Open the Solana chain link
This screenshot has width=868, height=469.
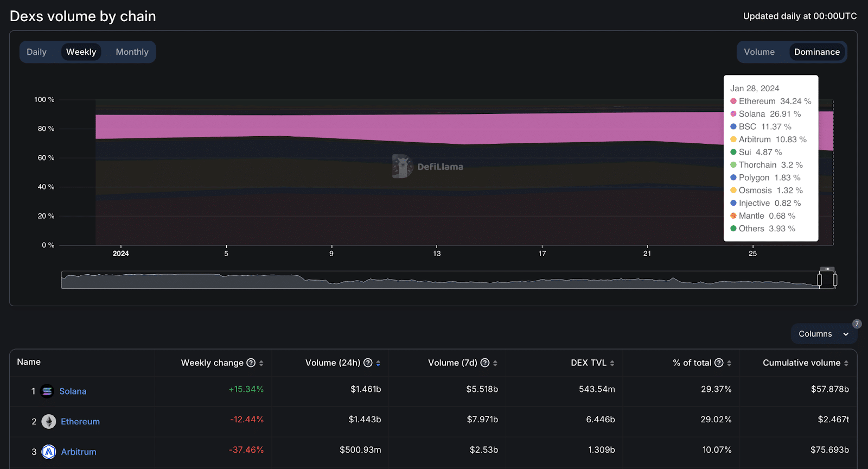click(73, 391)
